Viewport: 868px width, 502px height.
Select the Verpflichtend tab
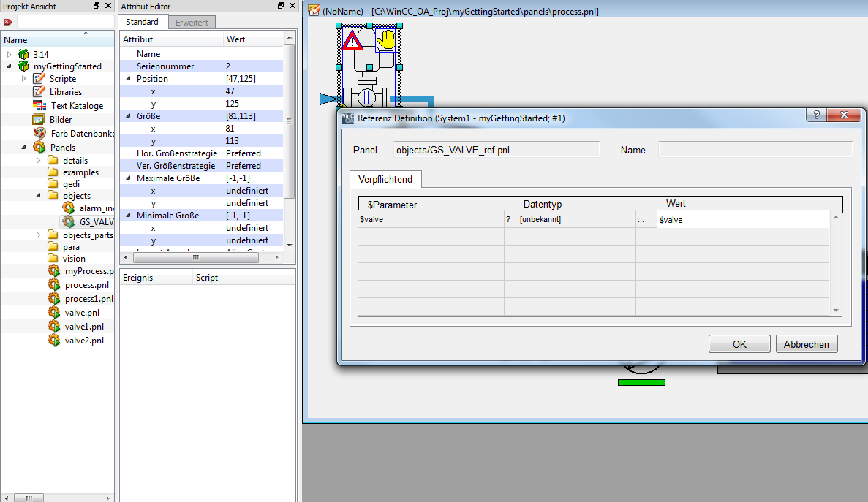(x=385, y=180)
